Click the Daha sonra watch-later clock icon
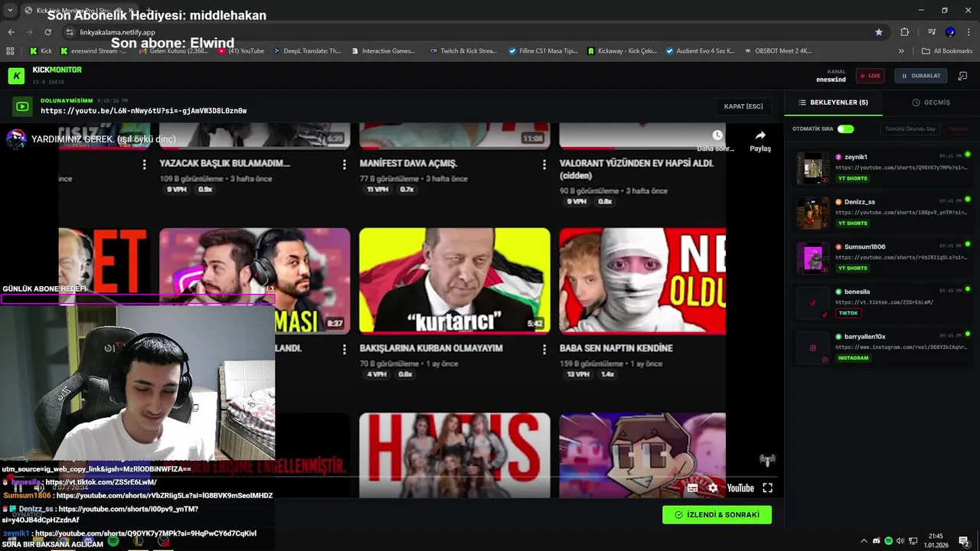Screen dimensions: 980x551 [717, 135]
